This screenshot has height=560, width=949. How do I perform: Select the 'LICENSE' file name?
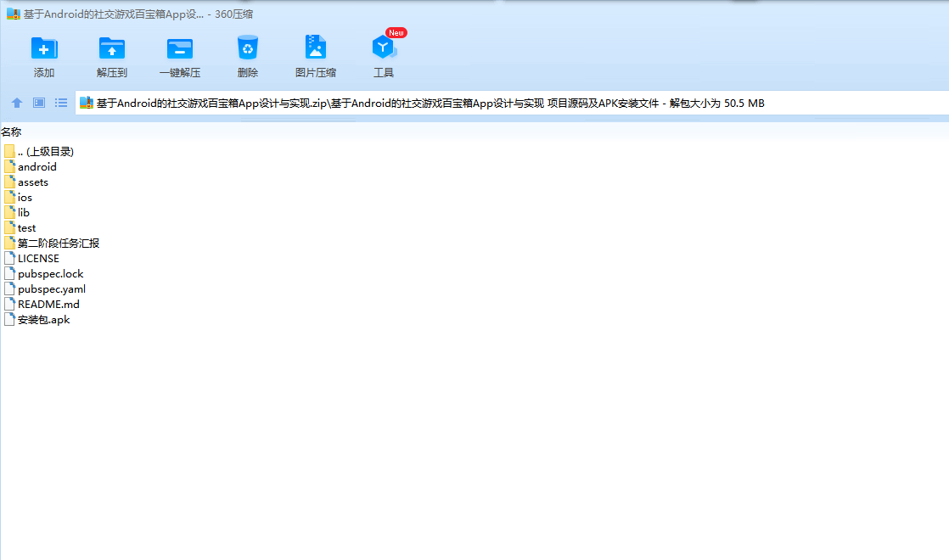click(38, 258)
